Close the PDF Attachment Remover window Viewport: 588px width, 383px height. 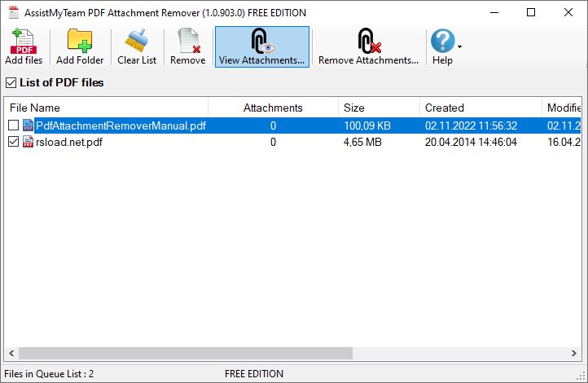click(x=568, y=12)
